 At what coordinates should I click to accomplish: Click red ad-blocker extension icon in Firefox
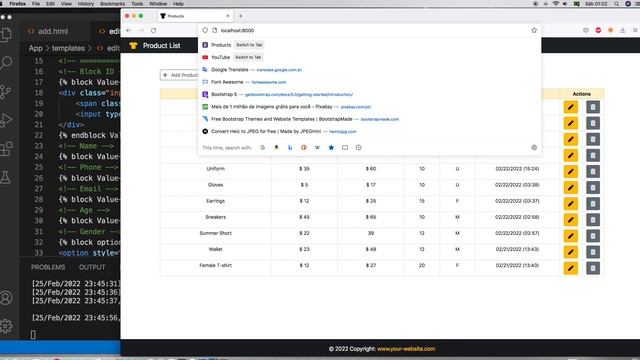coord(598,30)
